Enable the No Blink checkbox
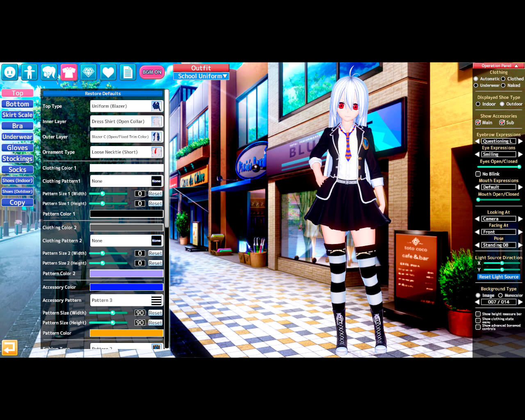 (478, 174)
